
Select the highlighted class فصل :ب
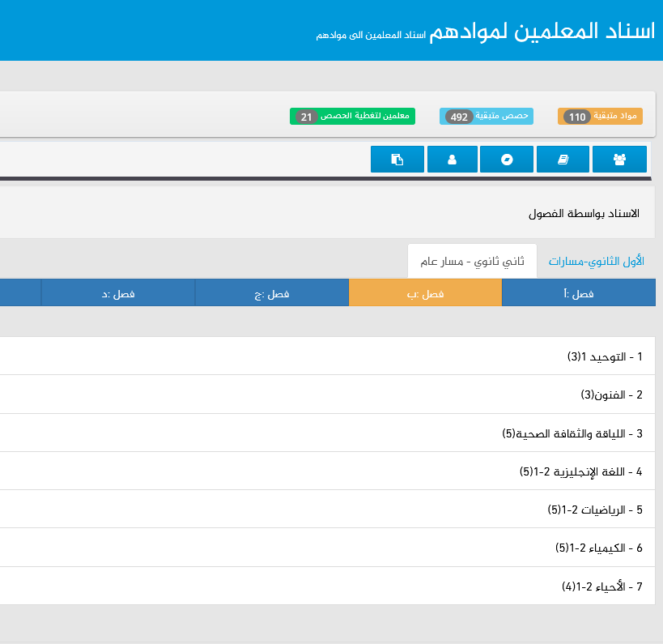[x=425, y=293]
